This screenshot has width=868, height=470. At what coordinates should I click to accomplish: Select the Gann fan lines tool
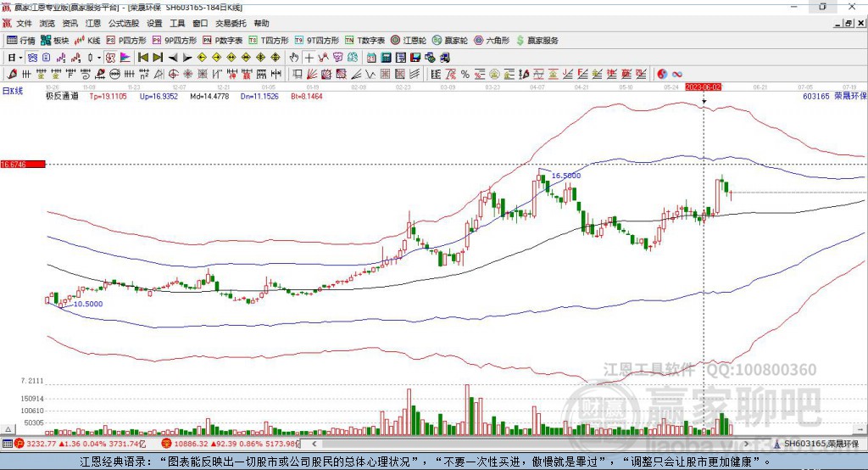(x=312, y=75)
